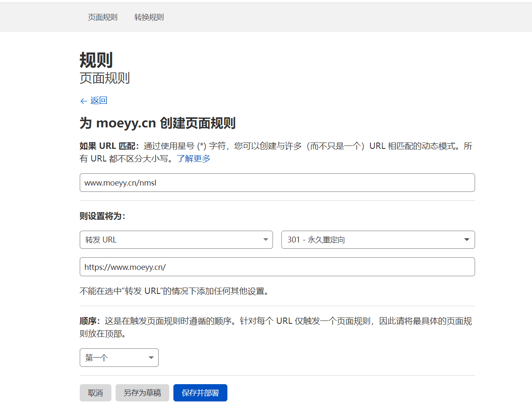Open the 转换规则 tab
The image size is (532, 420).
[x=149, y=17]
